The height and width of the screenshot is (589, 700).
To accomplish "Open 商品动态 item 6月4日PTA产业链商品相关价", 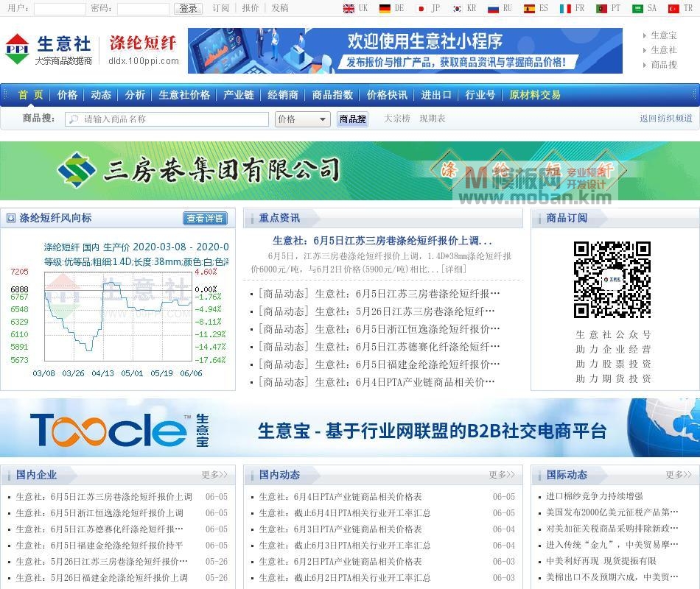I will (377, 382).
